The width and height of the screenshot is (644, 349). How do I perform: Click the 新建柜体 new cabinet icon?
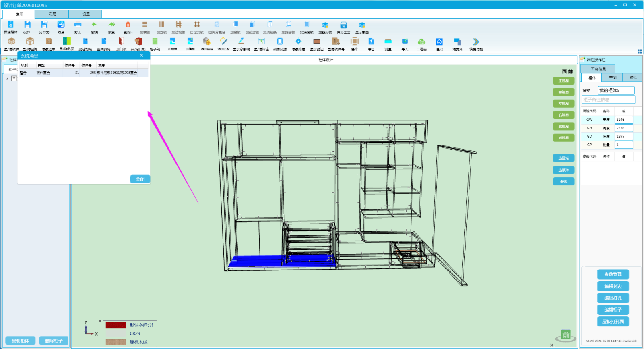pyautogui.click(x=10, y=27)
